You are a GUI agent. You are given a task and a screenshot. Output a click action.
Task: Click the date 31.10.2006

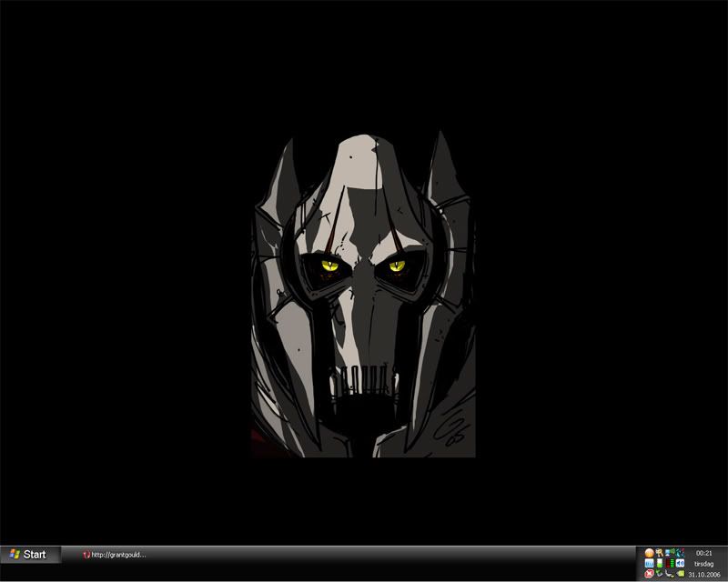pyautogui.click(x=703, y=575)
